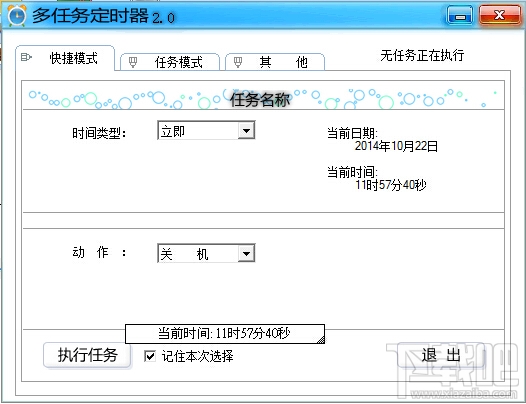526x404 pixels.
Task: Click the 退出 button
Action: pos(441,355)
